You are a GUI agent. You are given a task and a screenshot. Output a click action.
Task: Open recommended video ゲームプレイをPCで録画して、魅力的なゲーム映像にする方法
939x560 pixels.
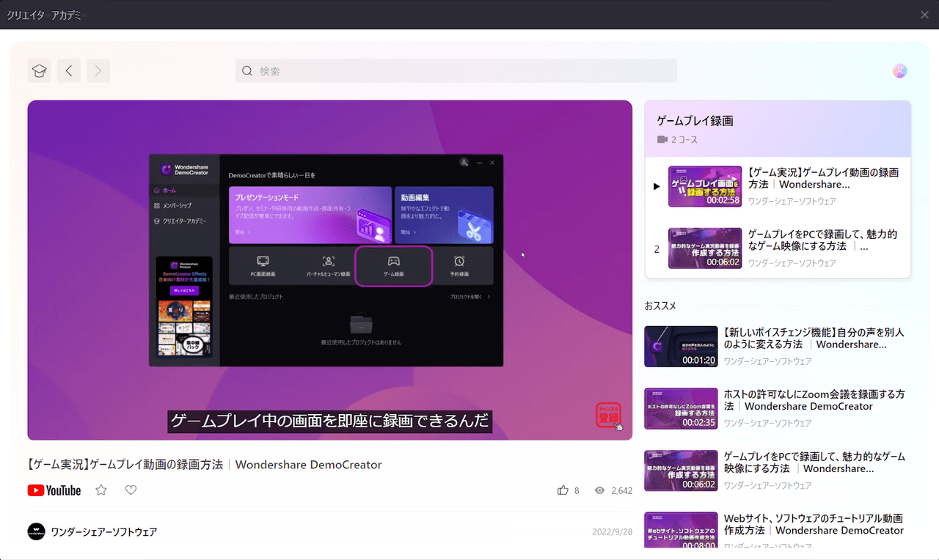(x=814, y=463)
